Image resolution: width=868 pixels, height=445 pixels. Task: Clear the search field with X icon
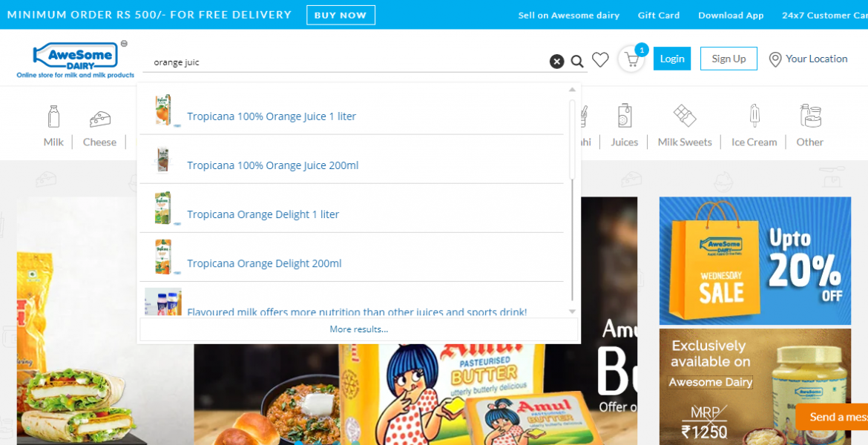tap(556, 62)
